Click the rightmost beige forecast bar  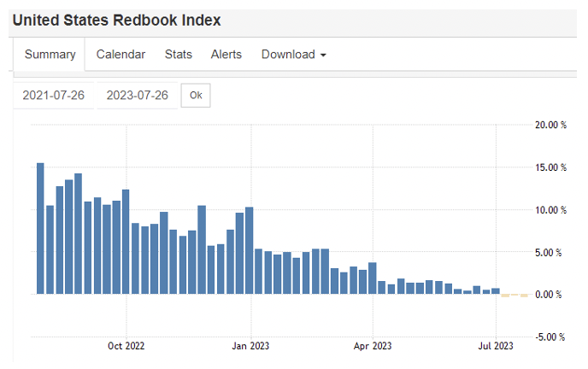525,295
